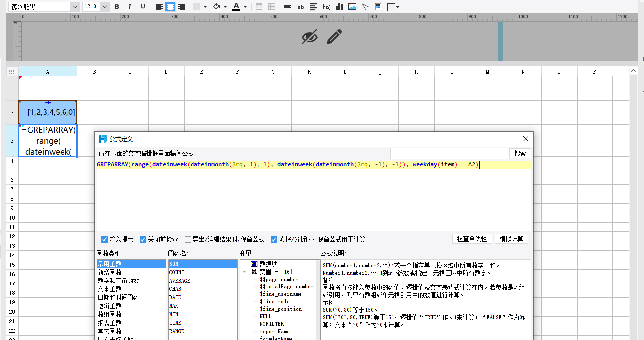
Task: Click into the formula text editor
Action: click(x=314, y=196)
